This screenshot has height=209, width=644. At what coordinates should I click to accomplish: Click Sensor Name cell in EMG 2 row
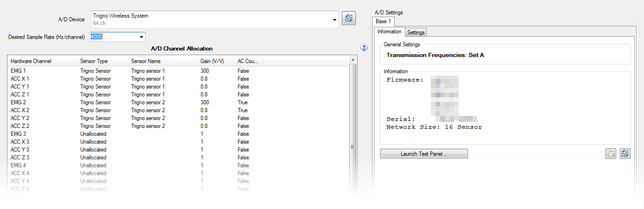(148, 102)
